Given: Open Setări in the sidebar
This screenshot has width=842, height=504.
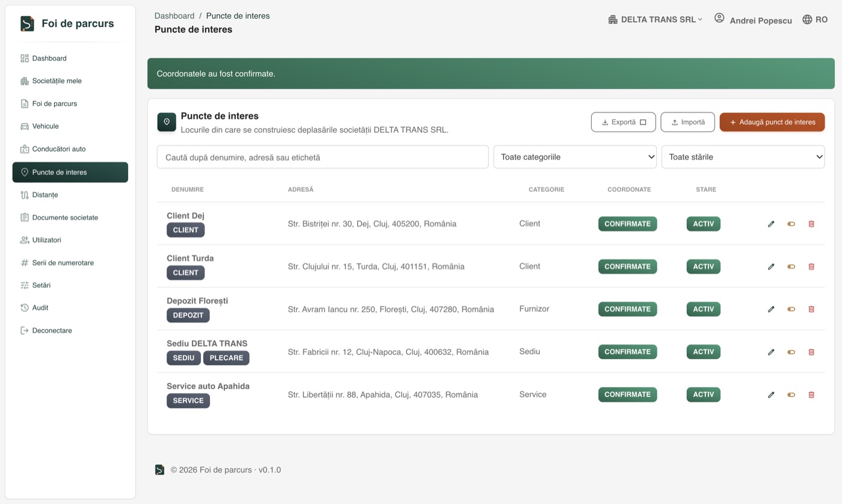Looking at the screenshot, I should tap(70, 285).
